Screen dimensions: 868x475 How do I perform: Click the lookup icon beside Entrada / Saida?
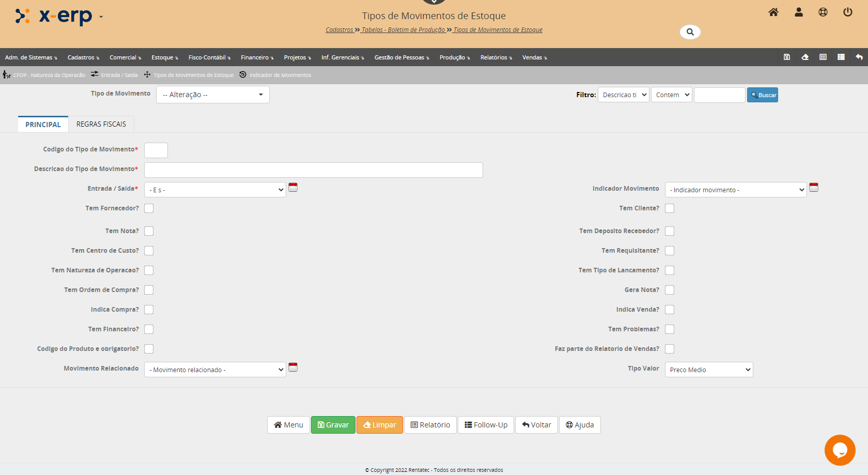pyautogui.click(x=293, y=188)
